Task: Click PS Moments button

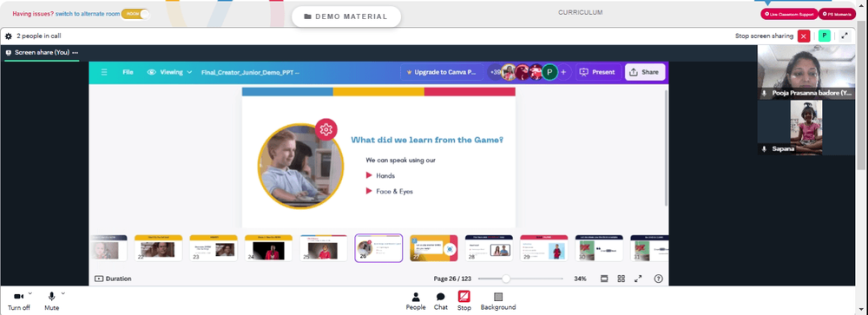Action: (837, 14)
